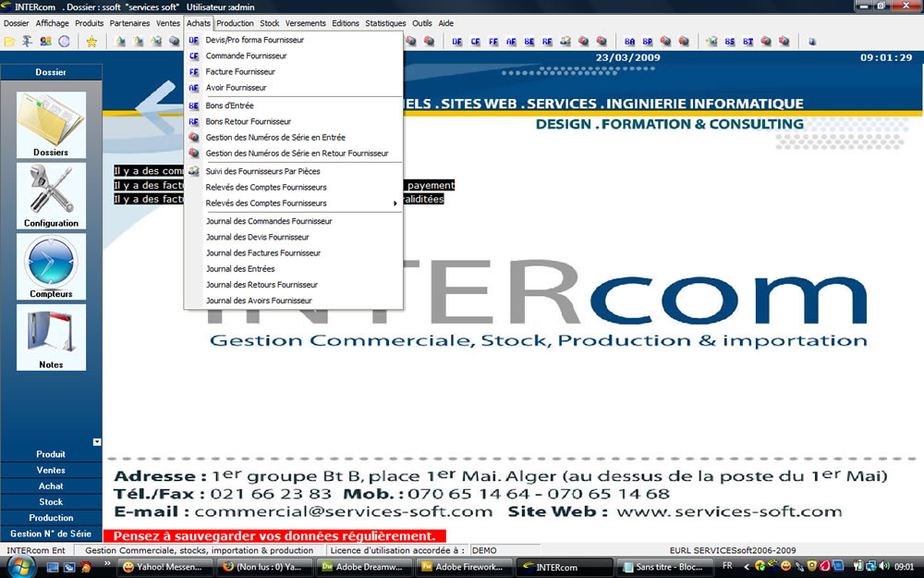Open Journal des Avoirs Fournisseur
The height and width of the screenshot is (578, 924).
pyautogui.click(x=294, y=301)
